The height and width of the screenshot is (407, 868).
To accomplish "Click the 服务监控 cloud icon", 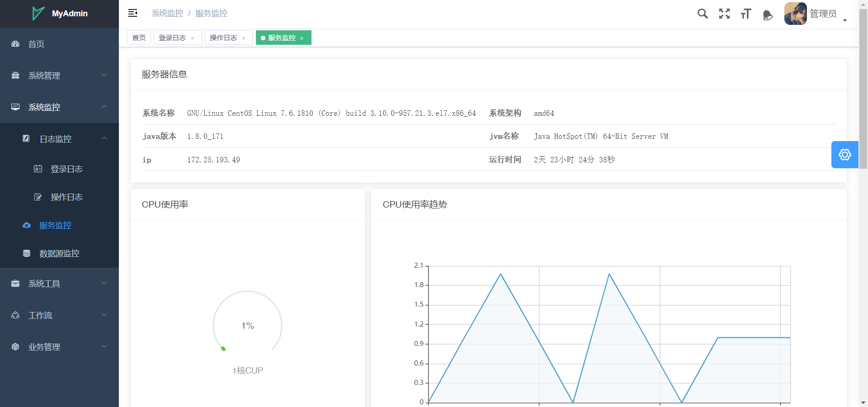I will tap(27, 225).
